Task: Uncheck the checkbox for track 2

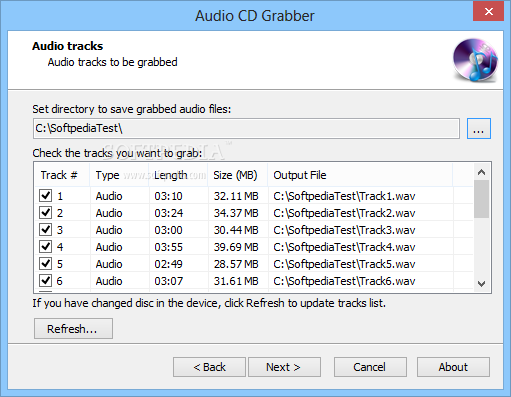Action: pos(46,213)
